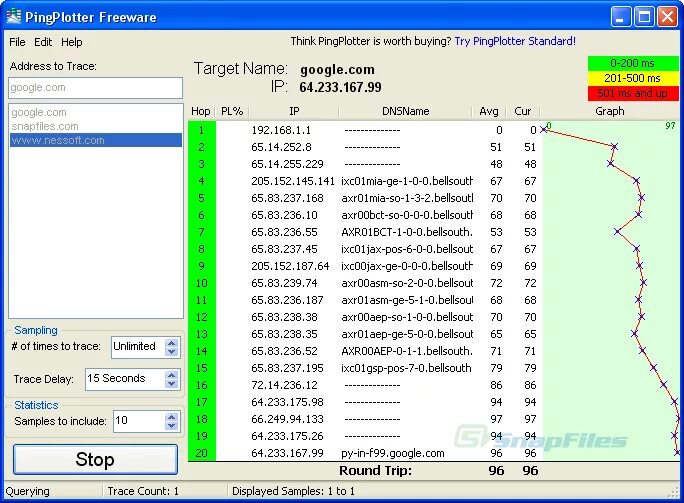684x503 pixels.
Task: Click the DNSName column header
Action: pyautogui.click(x=406, y=111)
